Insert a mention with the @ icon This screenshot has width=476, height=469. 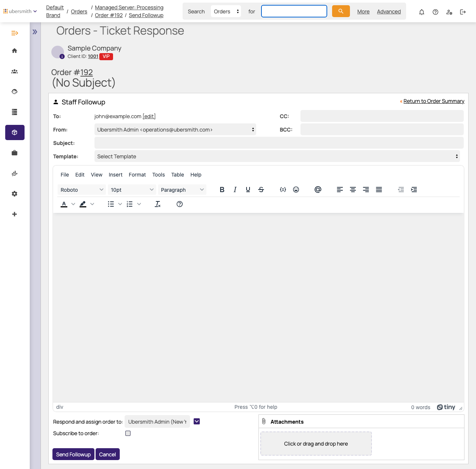coord(318,190)
